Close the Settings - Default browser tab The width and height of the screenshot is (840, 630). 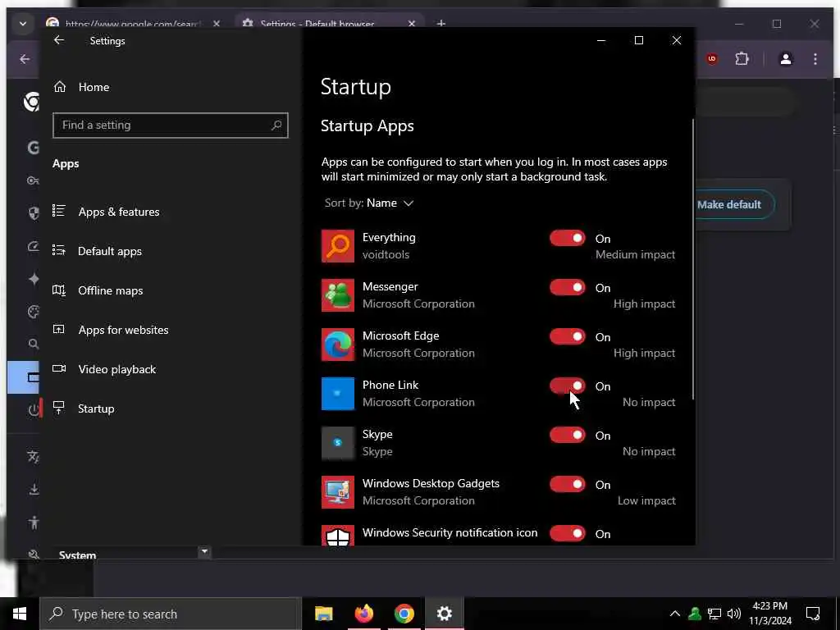click(x=412, y=24)
